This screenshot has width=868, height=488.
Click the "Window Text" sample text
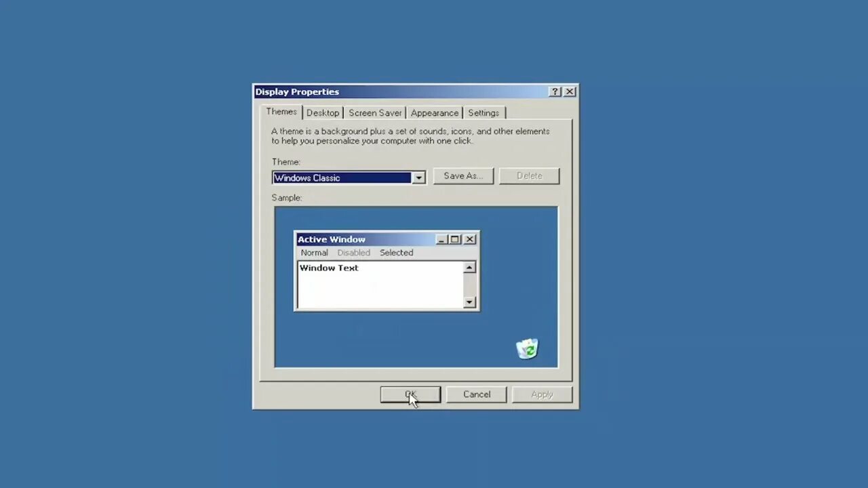[329, 268]
